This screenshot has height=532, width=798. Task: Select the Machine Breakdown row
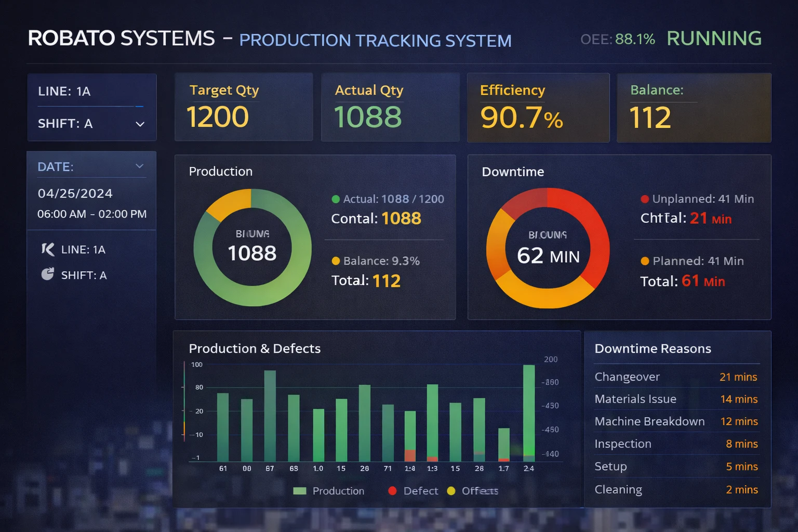[676, 421]
